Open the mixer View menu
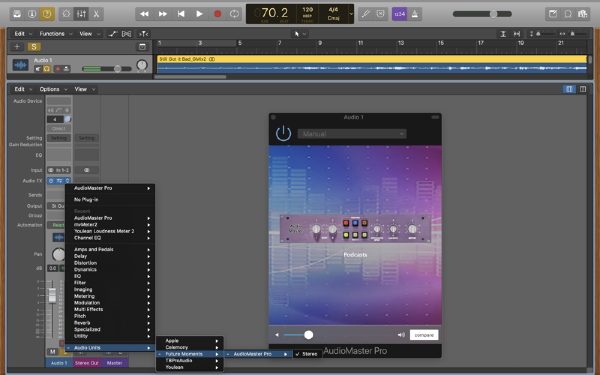The width and height of the screenshot is (600, 375). point(85,89)
